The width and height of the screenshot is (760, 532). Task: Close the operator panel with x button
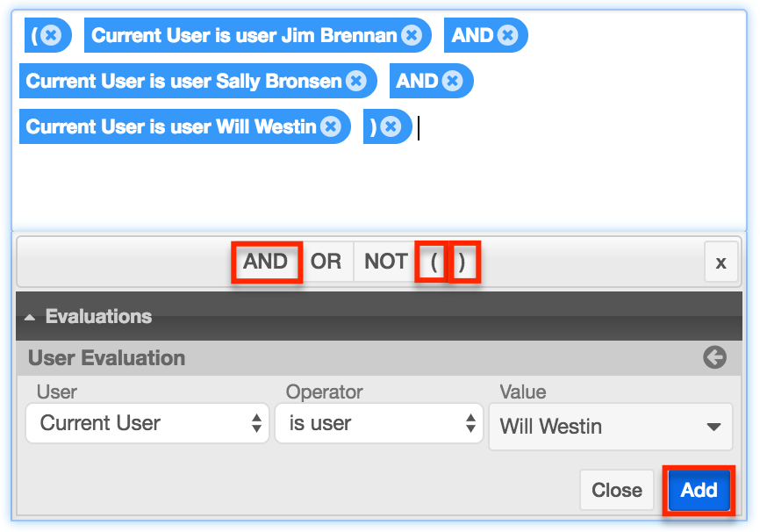(x=721, y=262)
